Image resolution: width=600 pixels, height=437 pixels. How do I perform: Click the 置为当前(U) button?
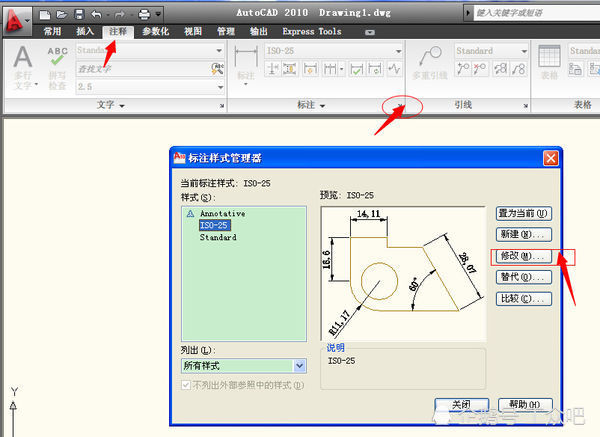point(524,213)
